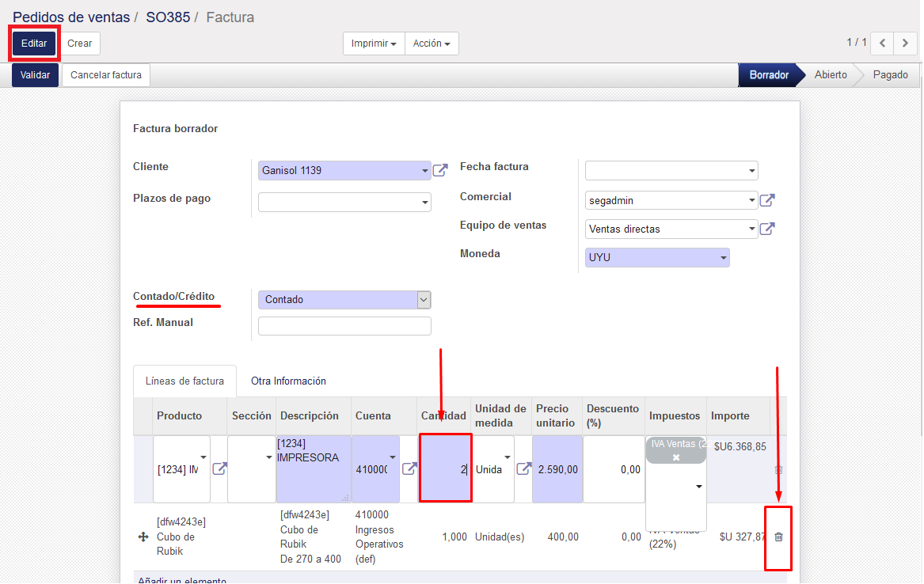Expand the Cuenta 410000 dropdown
Screen dimensions: 924x584
[393, 457]
